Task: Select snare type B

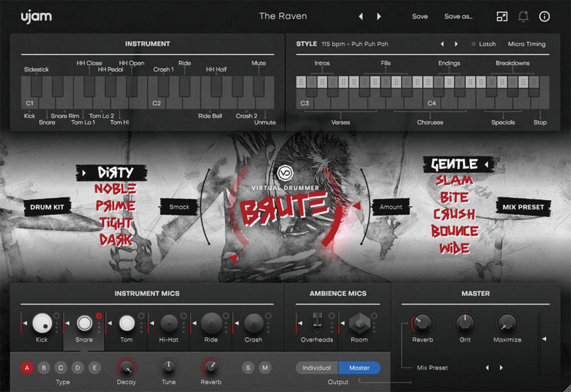Action: pyautogui.click(x=43, y=368)
